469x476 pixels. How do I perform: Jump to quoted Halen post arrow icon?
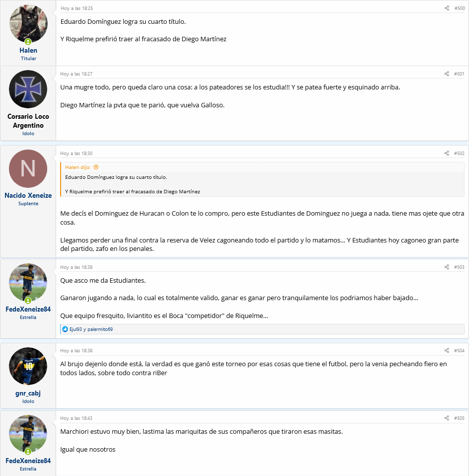(96, 167)
